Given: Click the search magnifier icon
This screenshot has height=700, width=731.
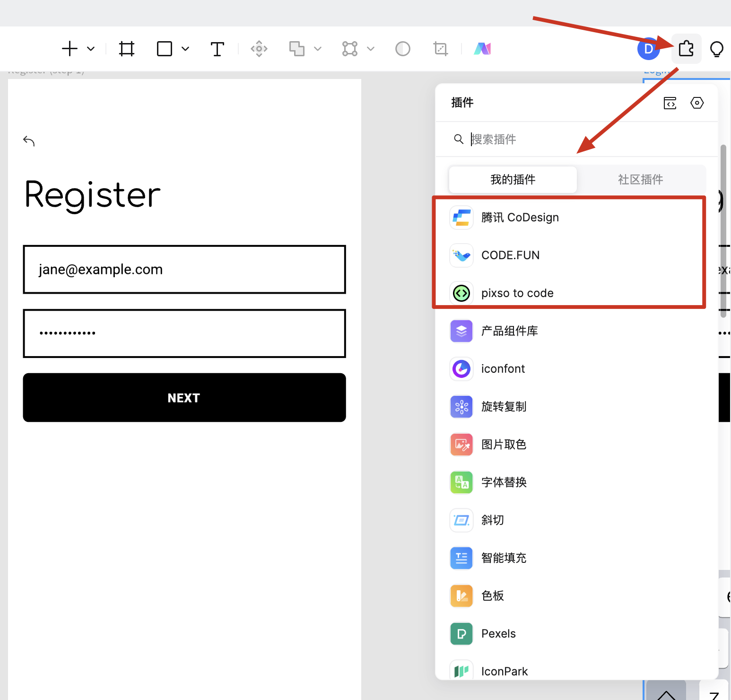Looking at the screenshot, I should point(459,139).
